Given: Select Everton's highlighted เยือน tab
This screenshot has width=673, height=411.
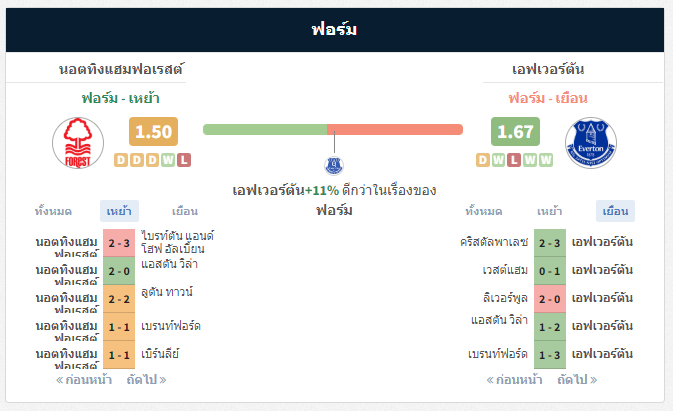Looking at the screenshot, I should click(x=615, y=211).
